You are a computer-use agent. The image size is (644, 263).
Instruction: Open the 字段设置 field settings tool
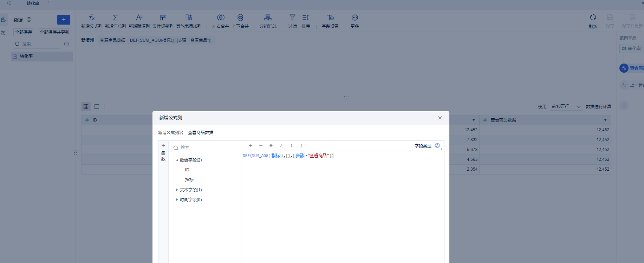(330, 18)
